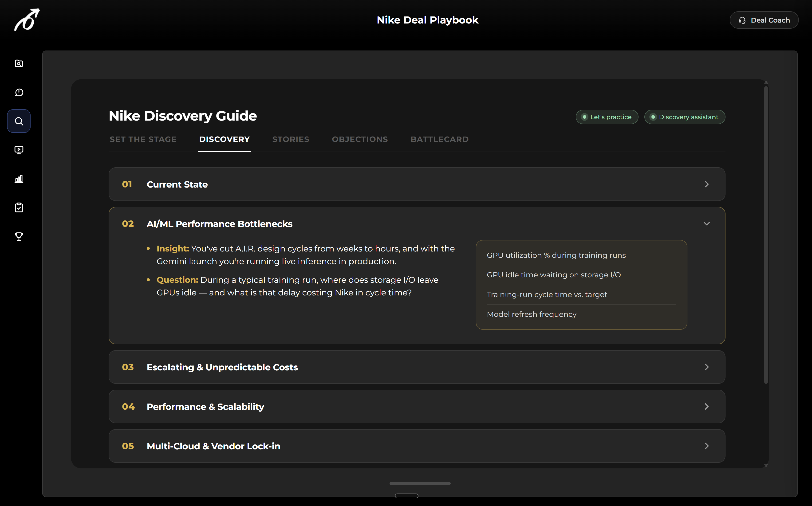
Task: Click the Nike Deal Playbook title
Action: (x=427, y=20)
